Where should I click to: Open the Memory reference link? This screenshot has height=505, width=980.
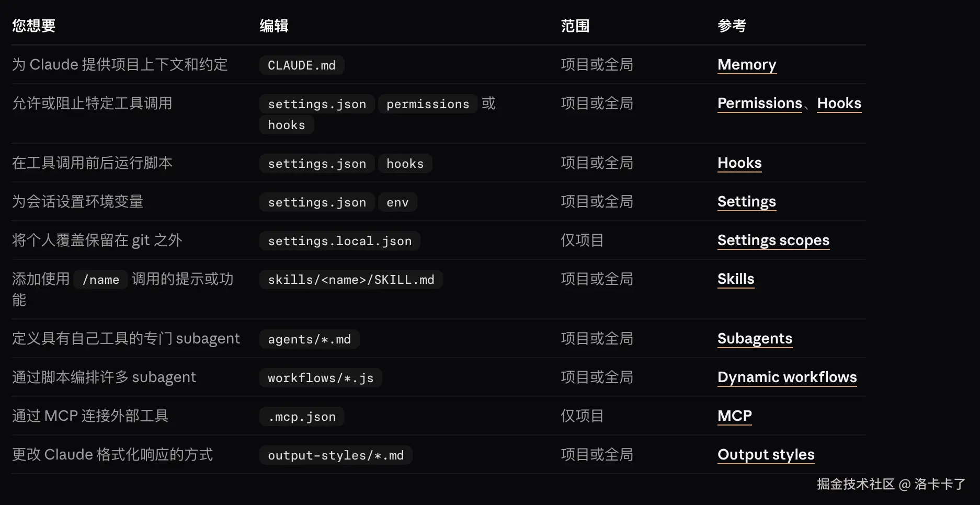(747, 64)
